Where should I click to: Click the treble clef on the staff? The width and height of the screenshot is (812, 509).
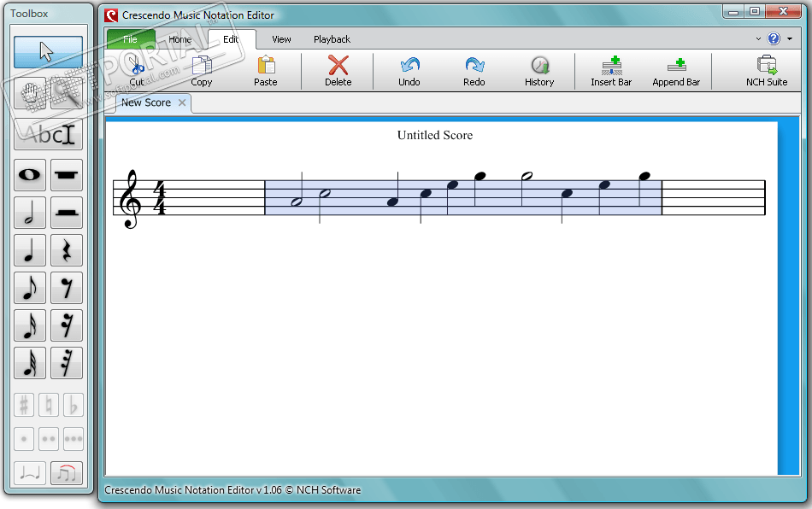coord(129,199)
